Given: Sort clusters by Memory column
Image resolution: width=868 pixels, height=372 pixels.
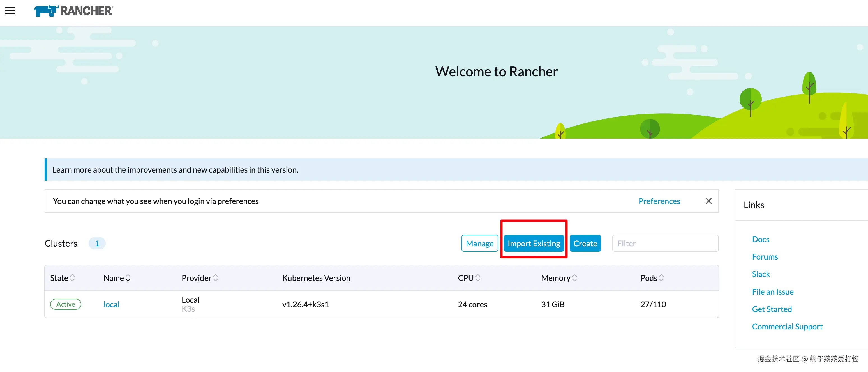Looking at the screenshot, I should point(559,278).
